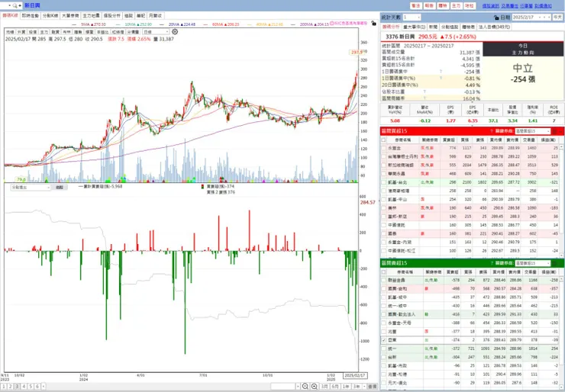This screenshot has width=565, height=392.
Task: Click the 追蹤 button beside 分點進出
Action: tap(59, 188)
